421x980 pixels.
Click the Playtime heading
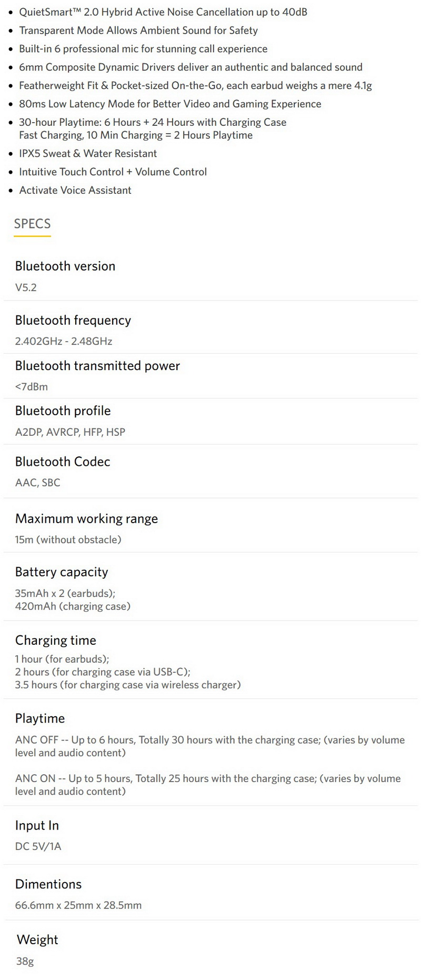[x=40, y=718]
